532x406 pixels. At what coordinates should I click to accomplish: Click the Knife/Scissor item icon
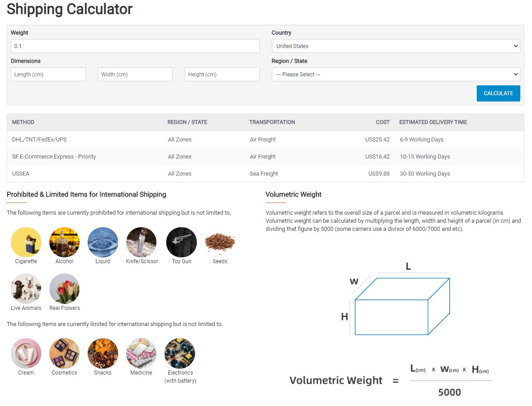pyautogui.click(x=142, y=242)
